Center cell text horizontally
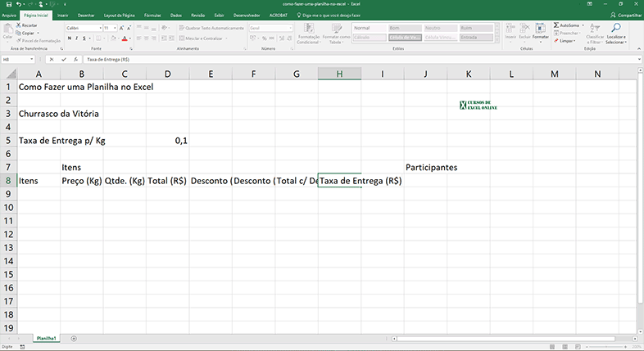The width and height of the screenshot is (644, 351). click(146, 38)
